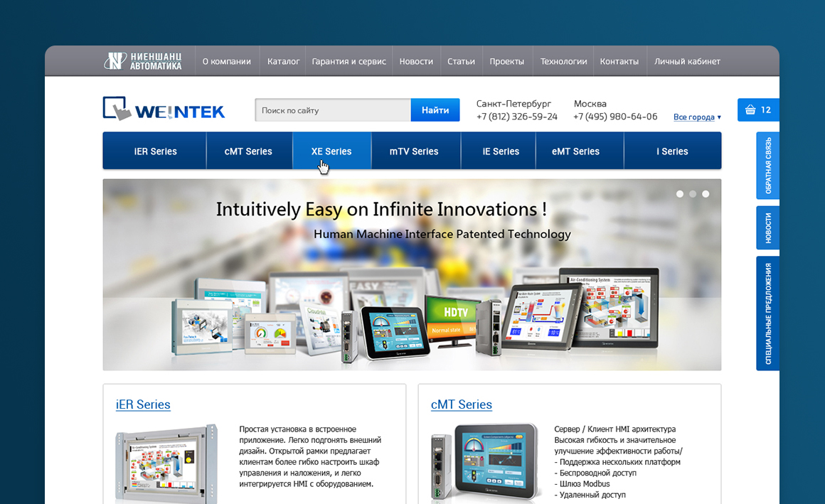Screen dimensions: 825x504
Task: Click Saint Petersburg phone +7 (812) 326-59-24
Action: point(516,117)
